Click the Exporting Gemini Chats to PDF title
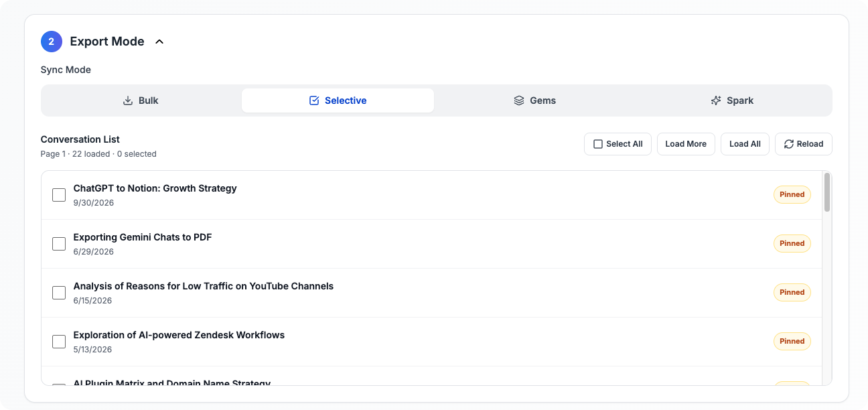 click(x=143, y=237)
